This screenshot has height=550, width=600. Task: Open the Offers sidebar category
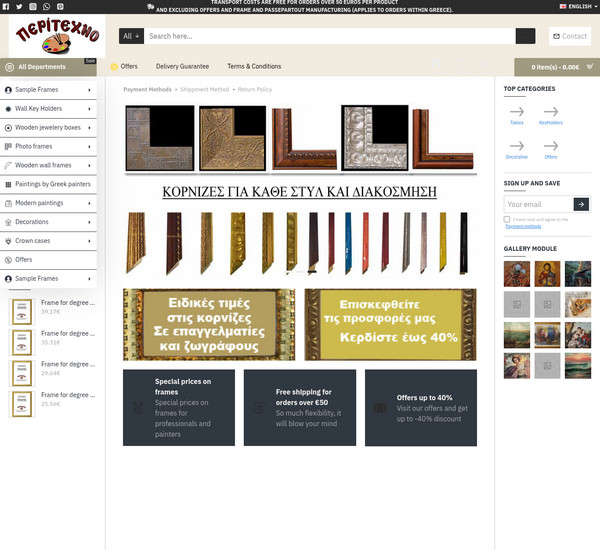click(48, 259)
